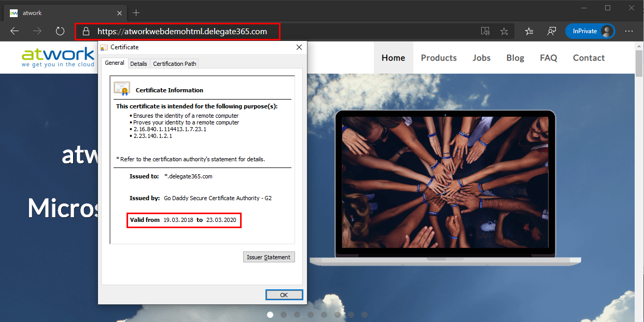
Task: Add page to favorites with star icon
Action: [504, 31]
